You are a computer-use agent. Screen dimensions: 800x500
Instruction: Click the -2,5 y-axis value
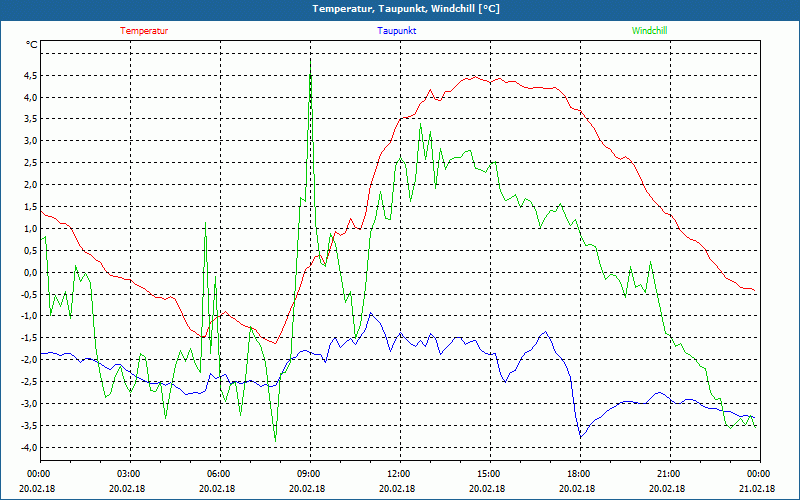coord(29,382)
